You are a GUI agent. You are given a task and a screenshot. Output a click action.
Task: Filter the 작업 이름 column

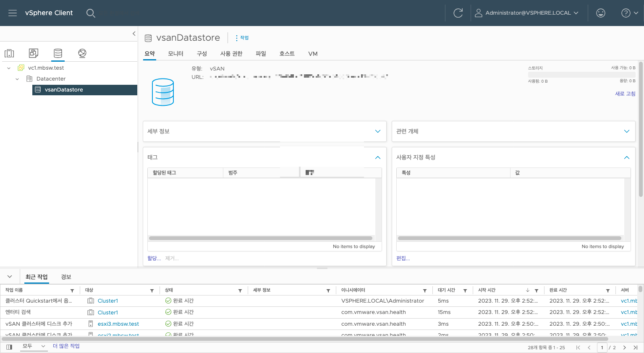pos(72,290)
